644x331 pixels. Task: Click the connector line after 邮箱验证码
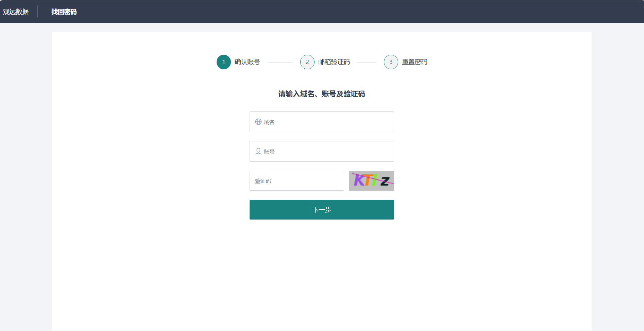367,63
